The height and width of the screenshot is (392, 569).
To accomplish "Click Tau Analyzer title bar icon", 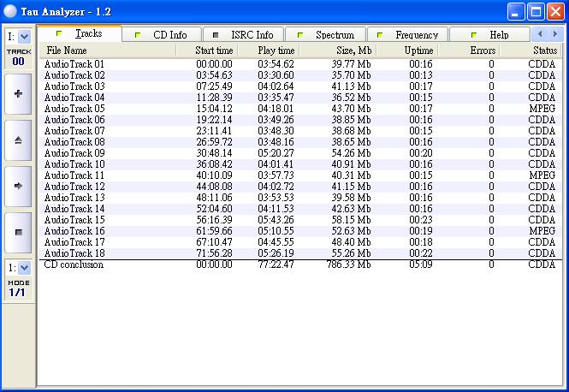I will [9, 11].
